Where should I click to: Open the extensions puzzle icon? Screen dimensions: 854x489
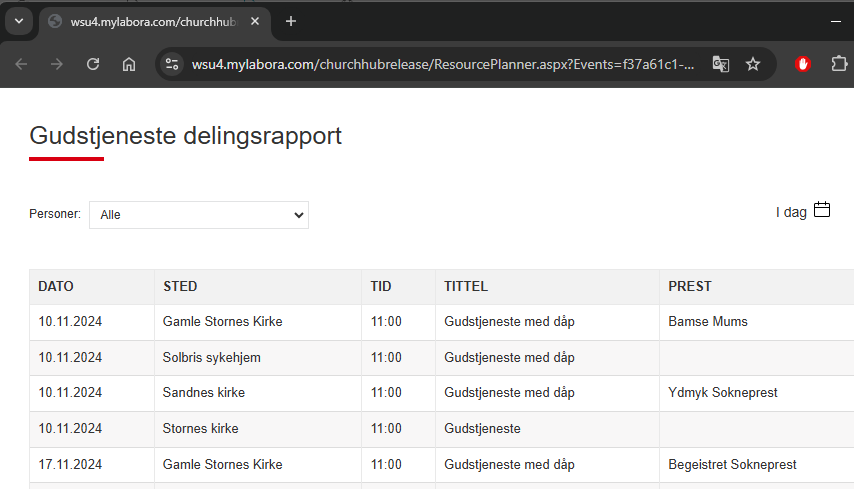839,64
